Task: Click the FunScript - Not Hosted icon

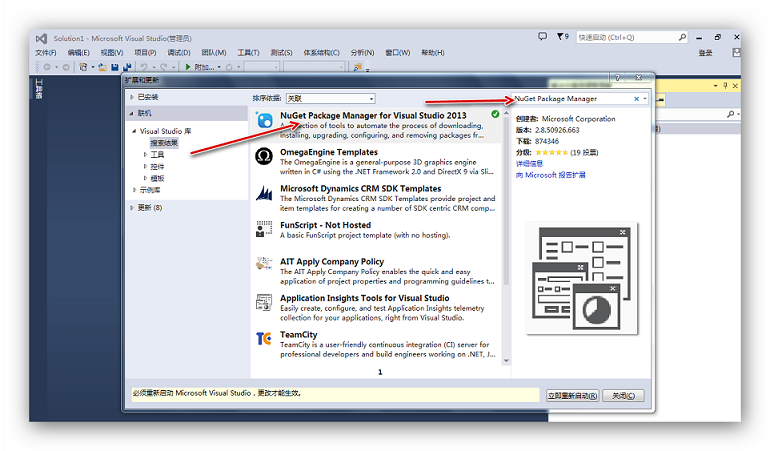Action: pos(264,229)
